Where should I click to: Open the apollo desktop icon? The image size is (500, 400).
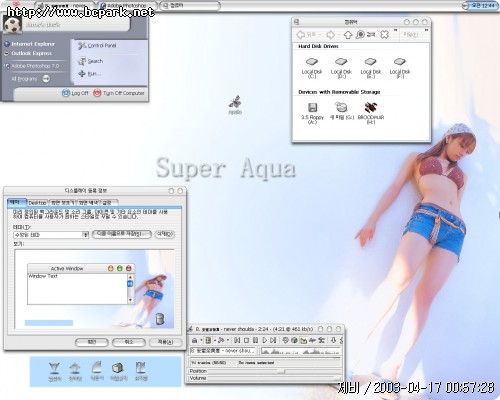click(x=235, y=105)
